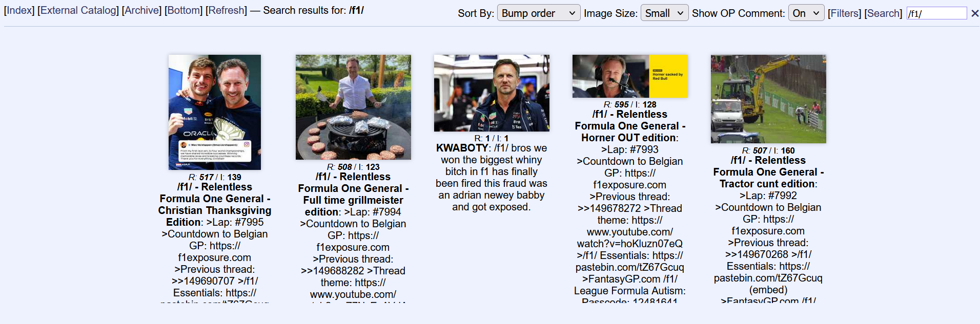Open the Verstappen and Horner selfie thumbnail
Viewport: 980px width, 324px height.
[215, 112]
